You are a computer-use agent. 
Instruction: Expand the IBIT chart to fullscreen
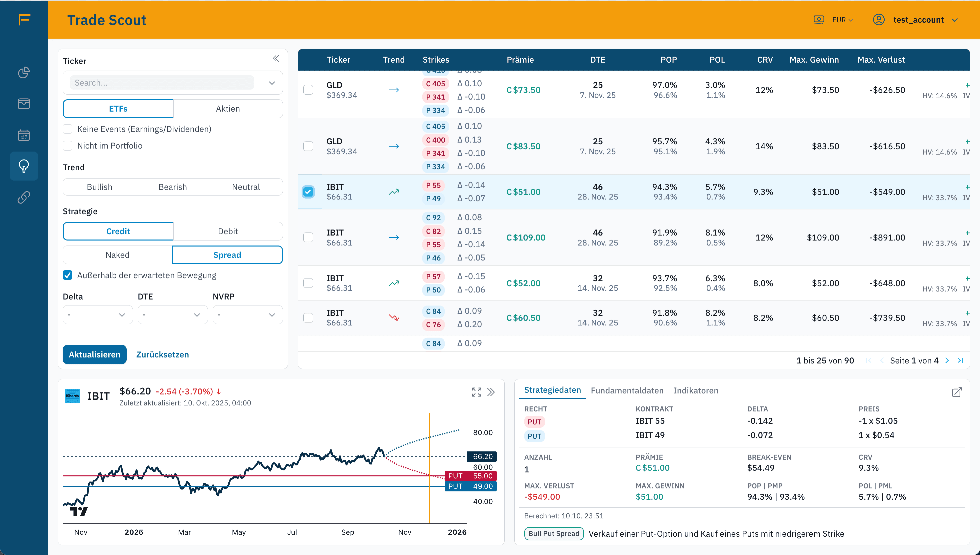[x=476, y=392]
